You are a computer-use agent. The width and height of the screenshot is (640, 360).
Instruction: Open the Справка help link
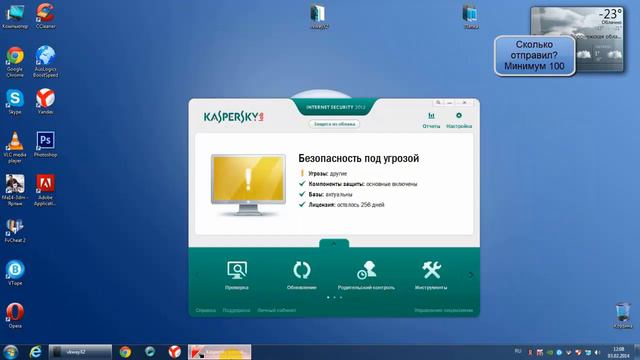tap(205, 310)
